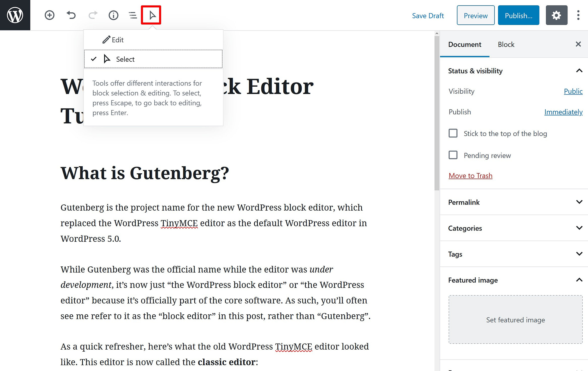Check Pending review box
Image resolution: width=588 pixels, height=371 pixels.
pos(453,155)
